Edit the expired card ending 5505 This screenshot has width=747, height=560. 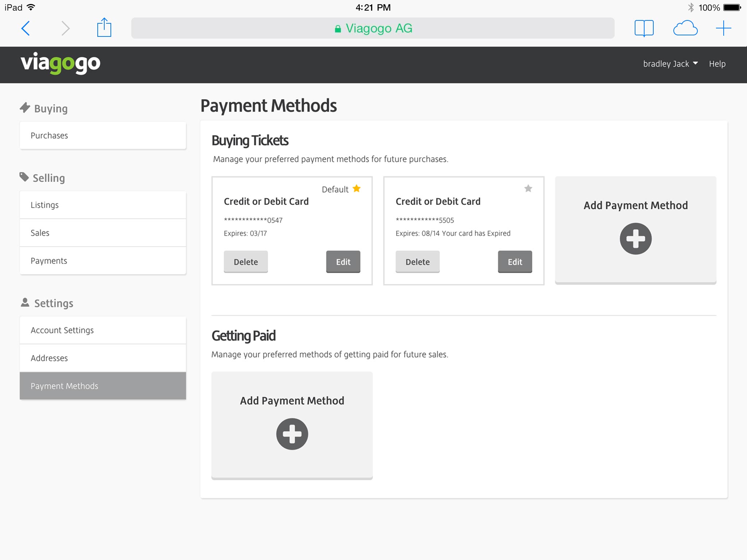[x=515, y=261]
